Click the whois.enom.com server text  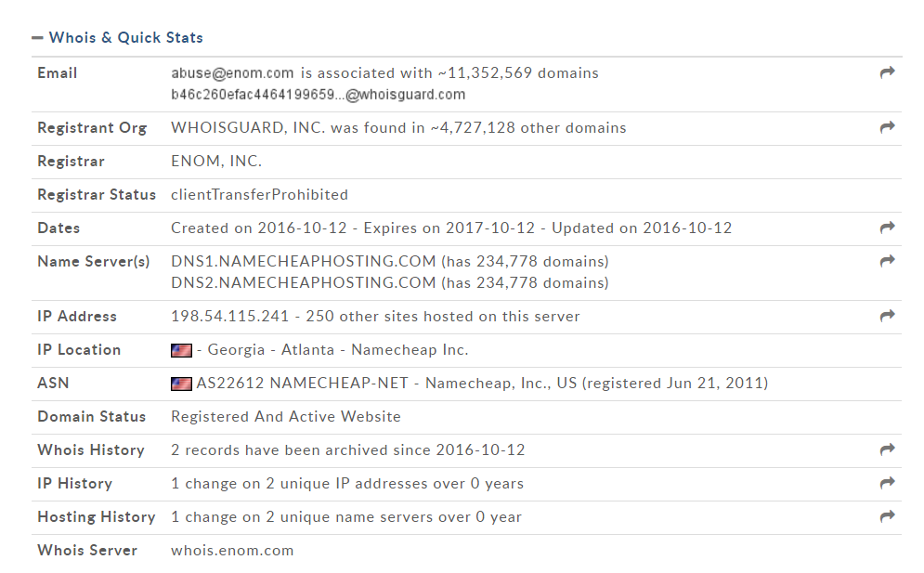pyautogui.click(x=232, y=551)
